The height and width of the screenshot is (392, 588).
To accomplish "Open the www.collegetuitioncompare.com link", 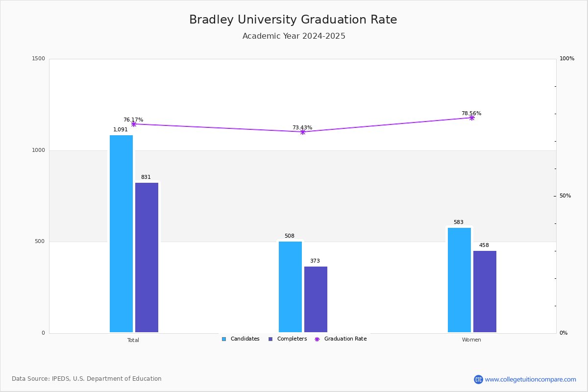I will (531, 379).
